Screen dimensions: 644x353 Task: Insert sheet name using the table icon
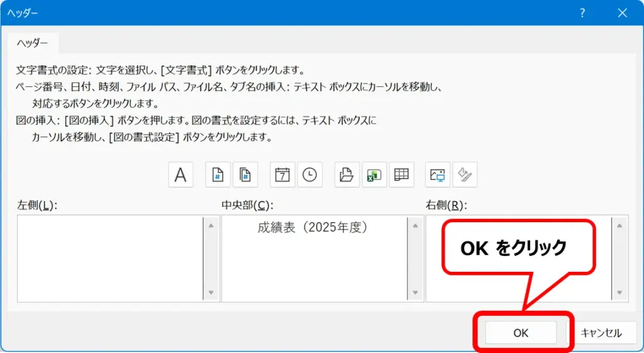[x=401, y=175]
